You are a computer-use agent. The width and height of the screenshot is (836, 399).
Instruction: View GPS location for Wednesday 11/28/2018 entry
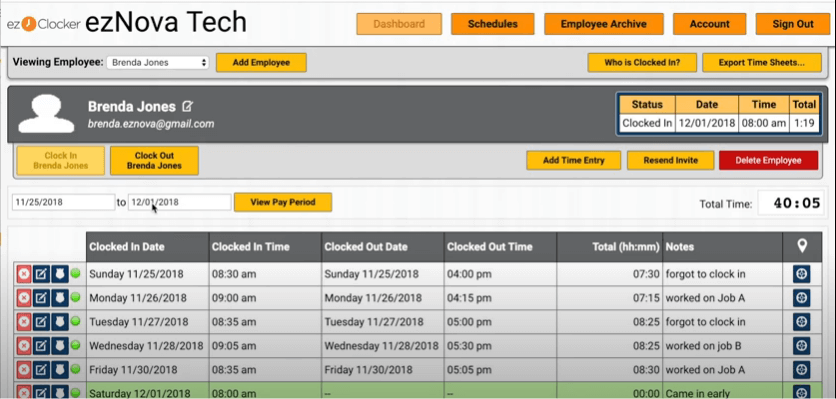(801, 346)
